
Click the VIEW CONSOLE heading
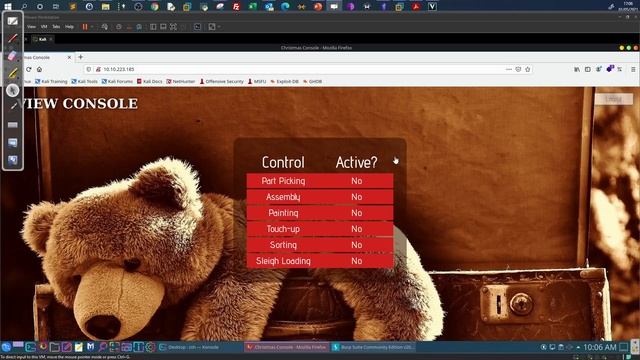point(78,104)
